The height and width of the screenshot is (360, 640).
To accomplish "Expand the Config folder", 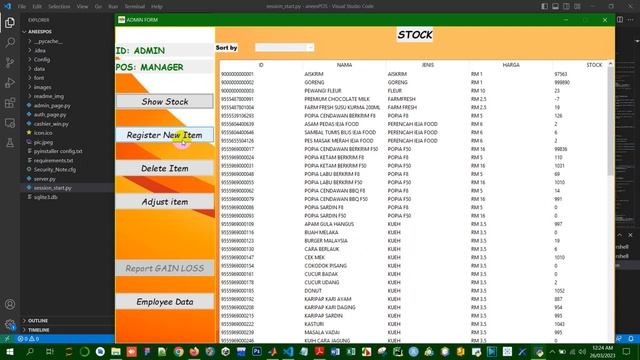I will [42, 60].
